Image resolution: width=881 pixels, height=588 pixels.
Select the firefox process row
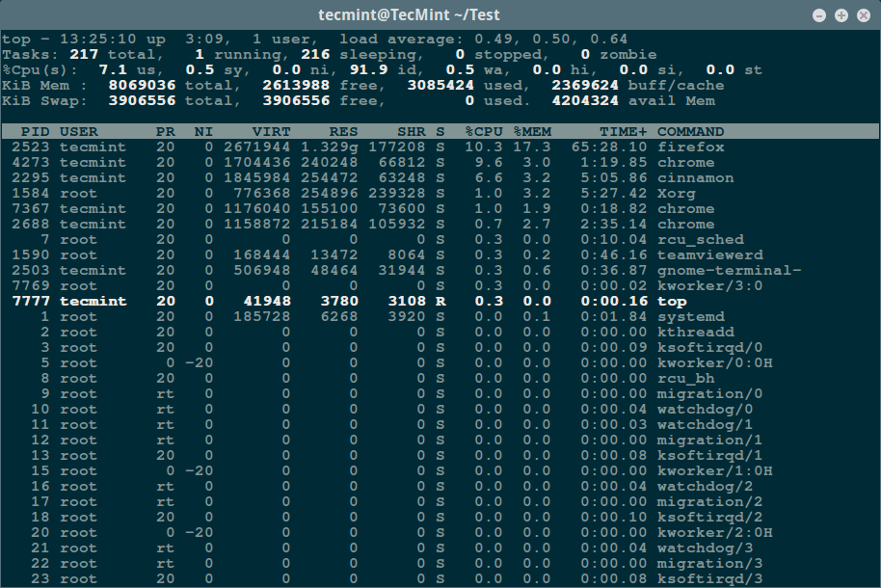click(x=386, y=147)
